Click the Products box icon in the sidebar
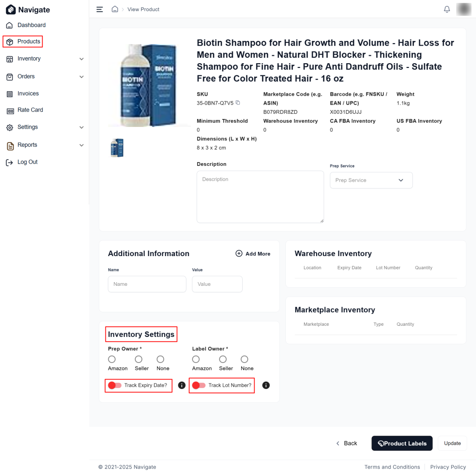Image resolution: width=476 pixels, height=475 pixels. point(10,42)
